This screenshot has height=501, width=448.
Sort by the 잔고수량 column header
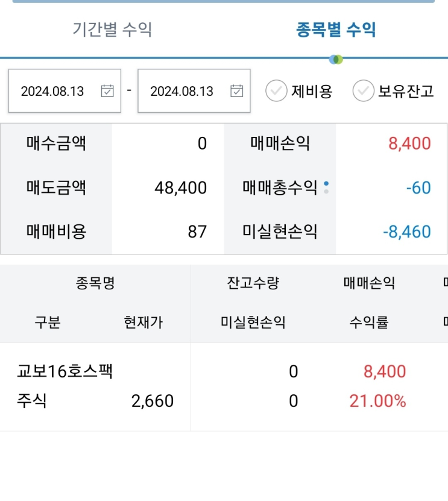(x=253, y=283)
